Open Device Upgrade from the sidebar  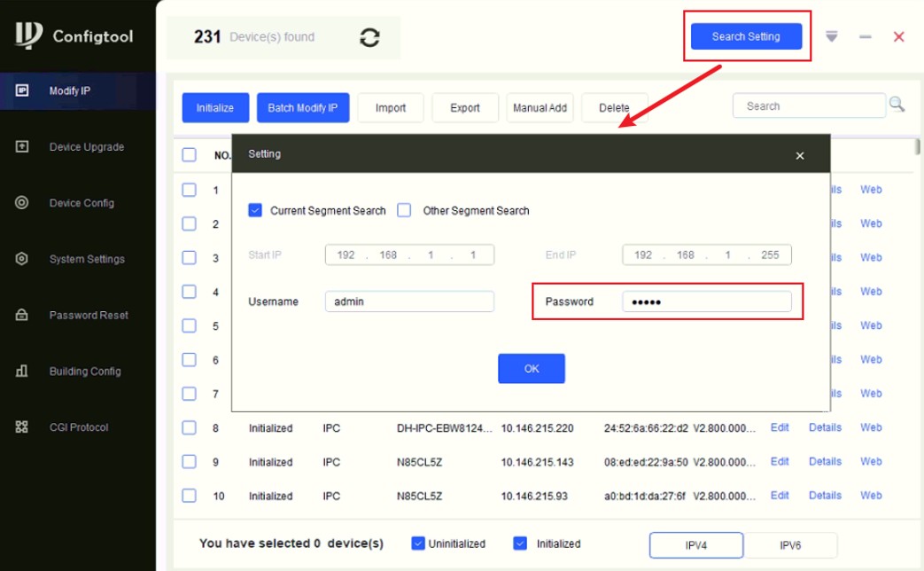click(86, 147)
